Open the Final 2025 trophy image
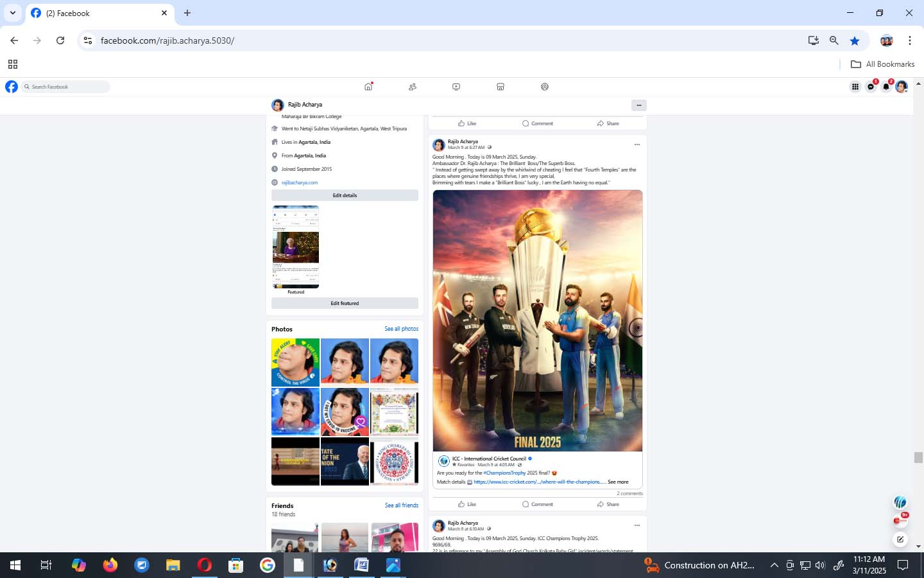 tap(538, 320)
